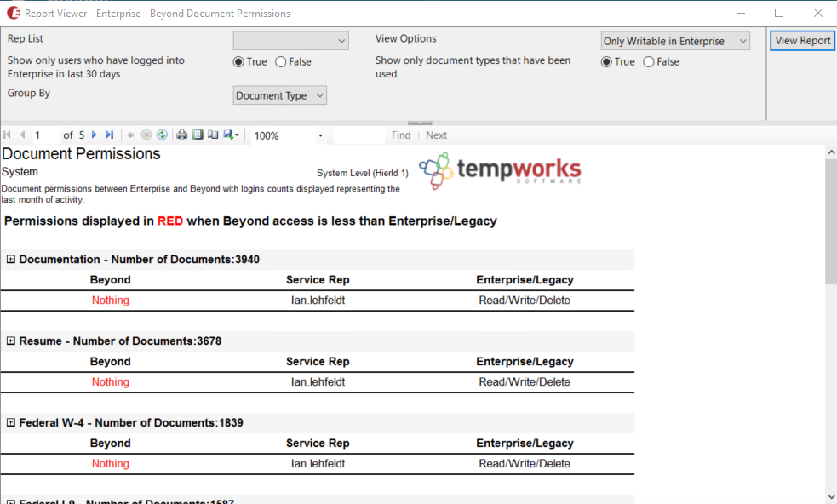Click the TempWorks Software logo

[x=500, y=170]
